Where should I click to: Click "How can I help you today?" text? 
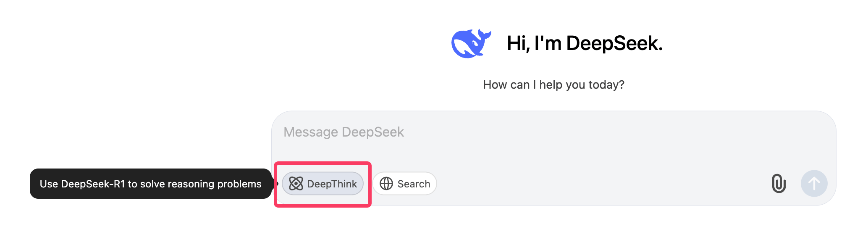pyautogui.click(x=553, y=85)
